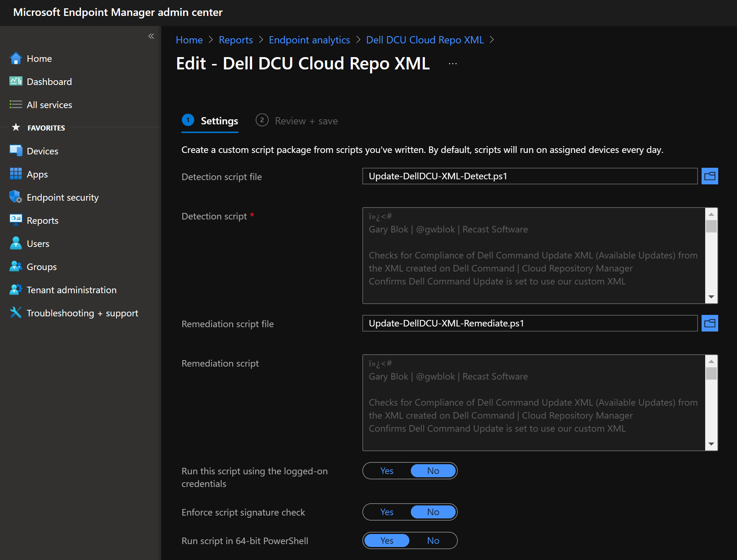The image size is (737, 560).
Task: Set logged-on credentials option to Yes
Action: tap(387, 471)
